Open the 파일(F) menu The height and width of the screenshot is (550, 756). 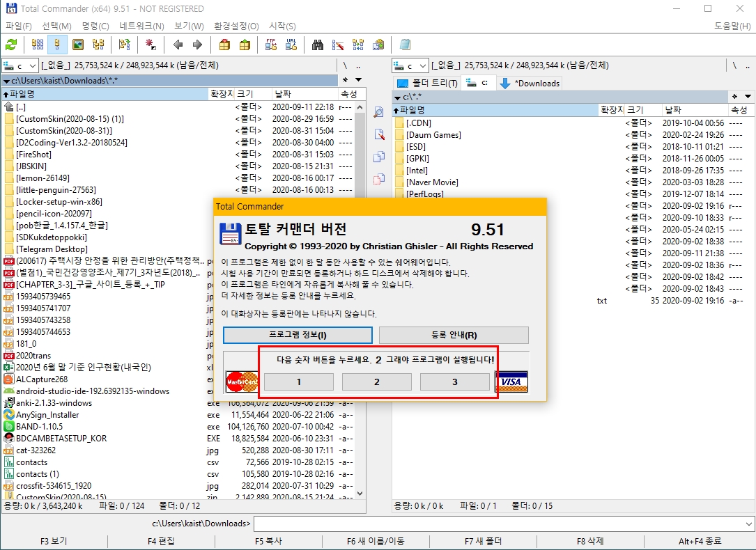click(x=18, y=26)
